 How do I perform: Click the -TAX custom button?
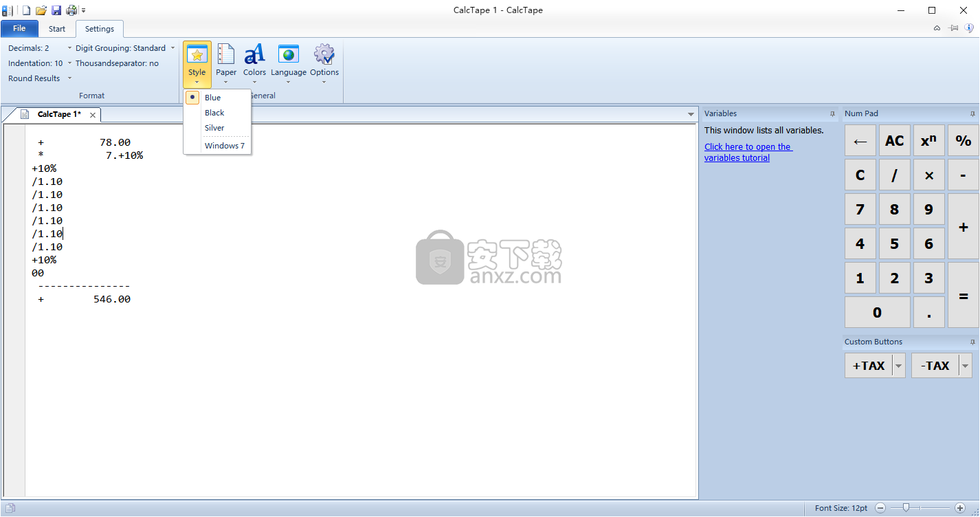click(x=935, y=366)
